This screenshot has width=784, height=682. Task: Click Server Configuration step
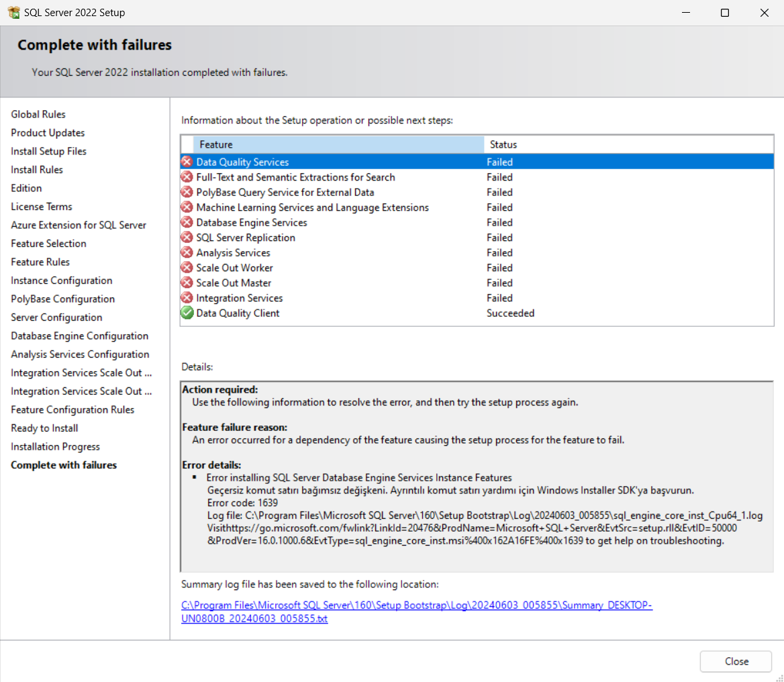point(56,318)
